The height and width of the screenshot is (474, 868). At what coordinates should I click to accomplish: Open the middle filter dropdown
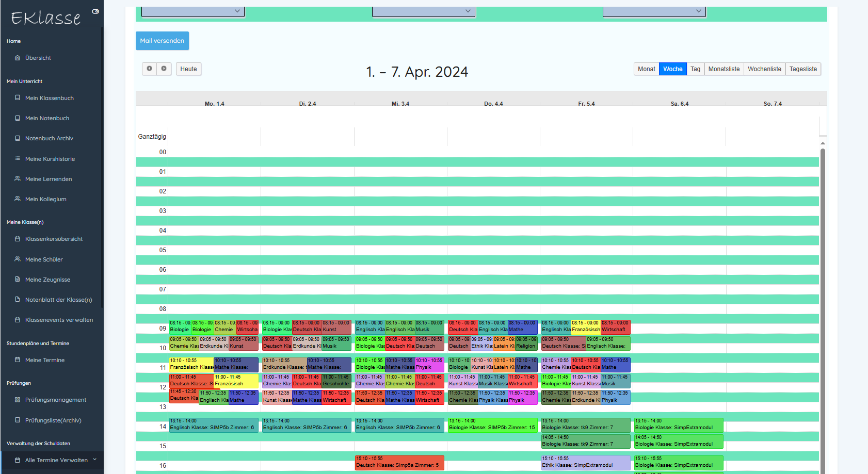click(423, 11)
